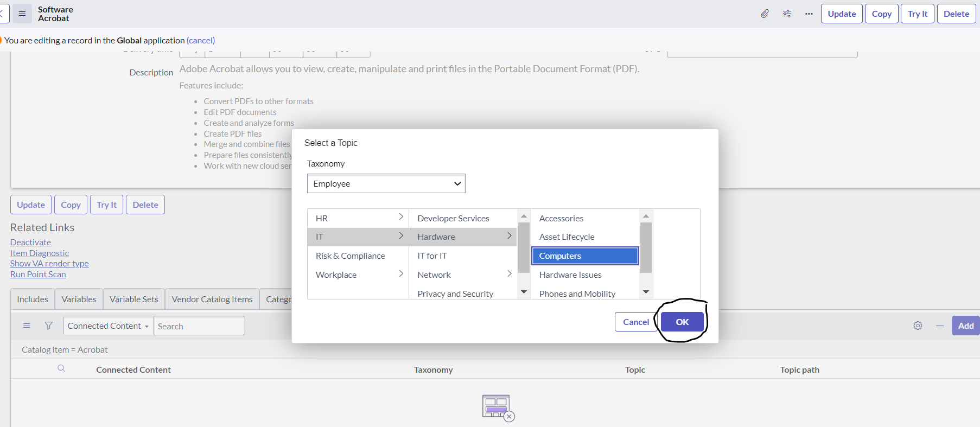
Task: Click the column search magnifier icon
Action: tap(61, 369)
